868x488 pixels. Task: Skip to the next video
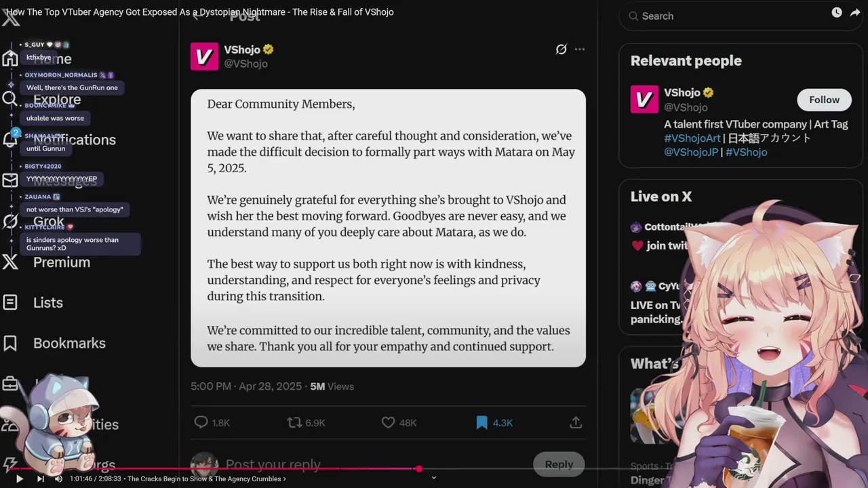pyautogui.click(x=40, y=479)
